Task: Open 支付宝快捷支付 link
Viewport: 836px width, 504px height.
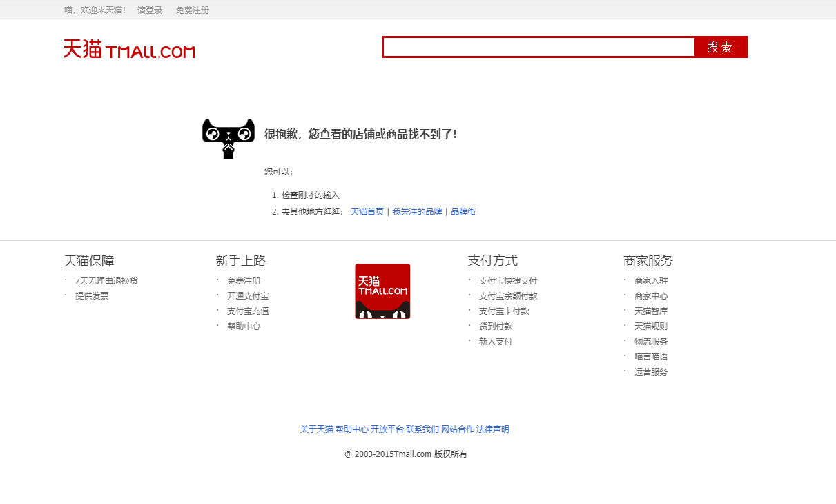Action: 508,281
